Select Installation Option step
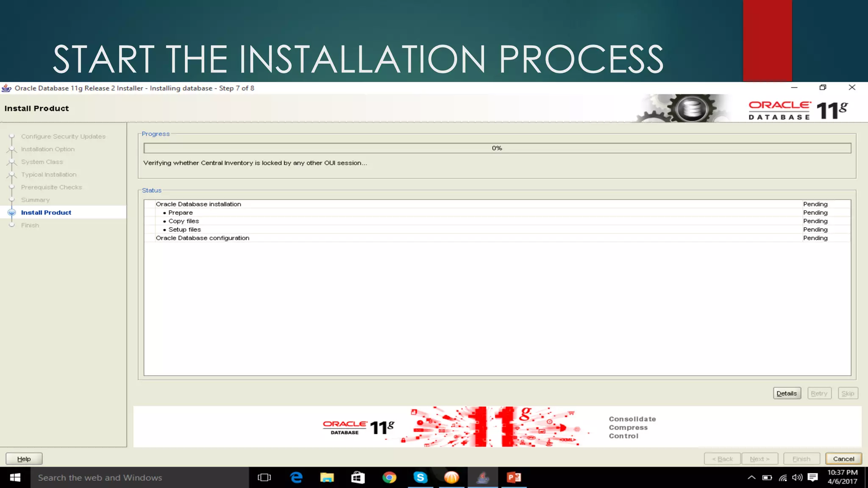 coord(48,149)
